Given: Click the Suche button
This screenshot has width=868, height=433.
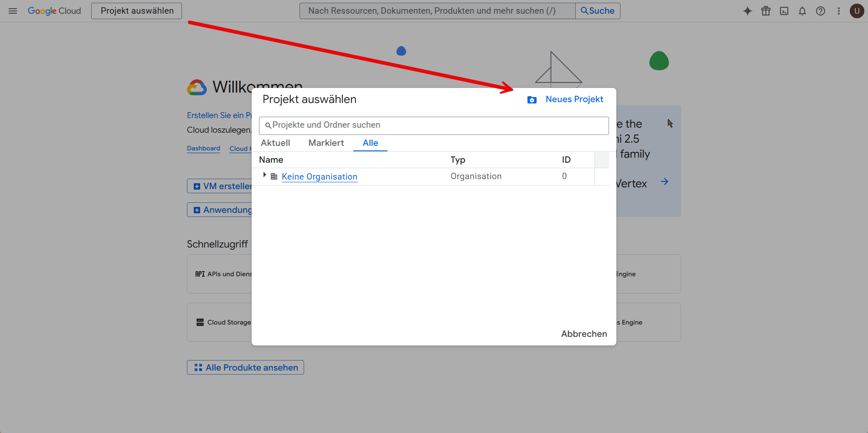Looking at the screenshot, I should (x=598, y=11).
